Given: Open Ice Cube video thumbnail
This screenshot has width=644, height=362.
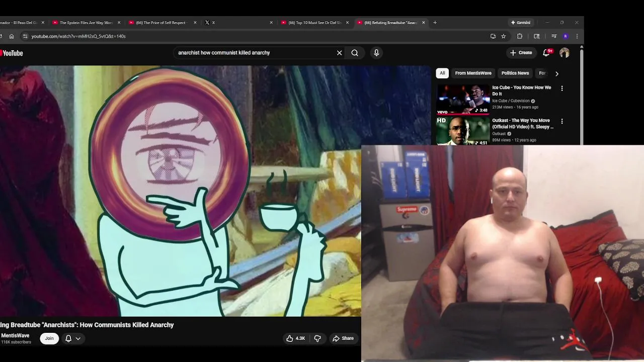Looking at the screenshot, I should [x=462, y=99].
